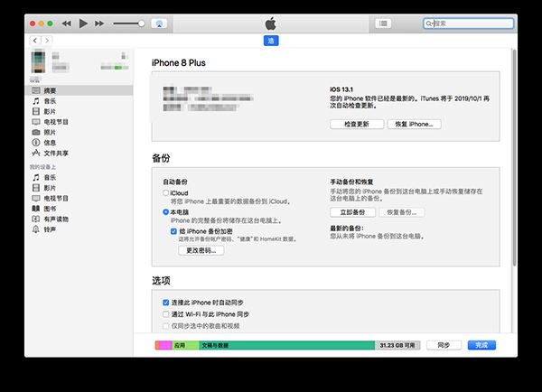
Task: Select the 本电脑 backup radio button
Action: coord(166,212)
